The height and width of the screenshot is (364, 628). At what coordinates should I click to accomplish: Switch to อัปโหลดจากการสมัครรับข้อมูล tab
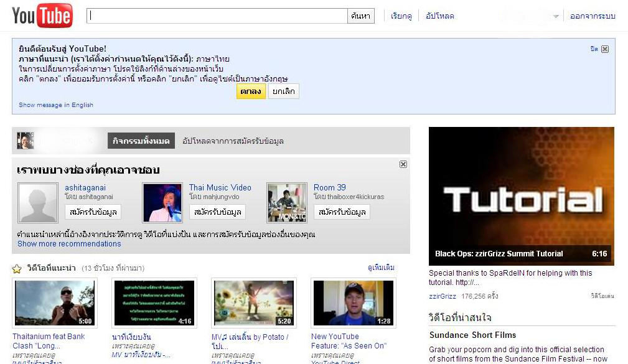(233, 141)
